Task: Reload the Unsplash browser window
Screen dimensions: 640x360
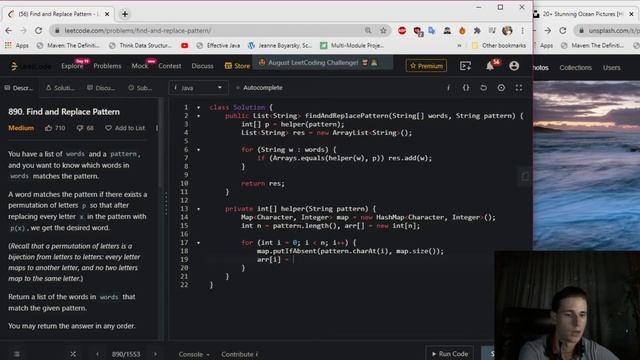Action: coord(563,31)
